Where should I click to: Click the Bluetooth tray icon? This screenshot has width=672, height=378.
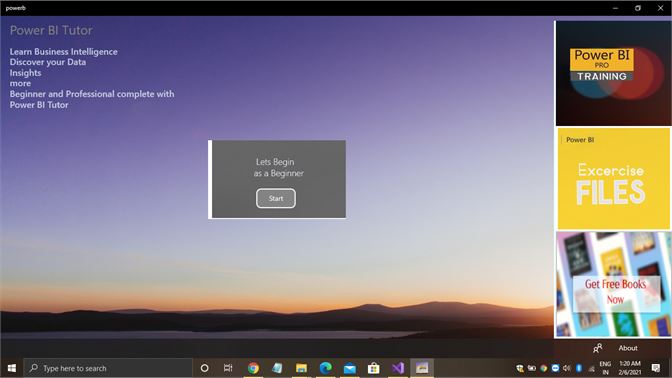pyautogui.click(x=579, y=368)
